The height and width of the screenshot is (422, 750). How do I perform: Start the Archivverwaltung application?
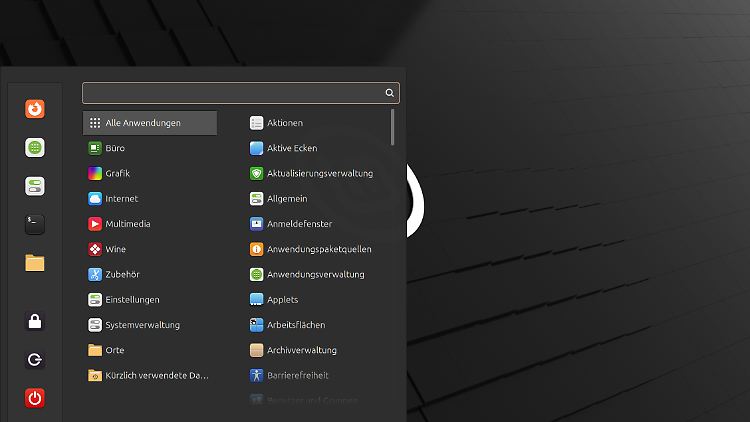(301, 350)
